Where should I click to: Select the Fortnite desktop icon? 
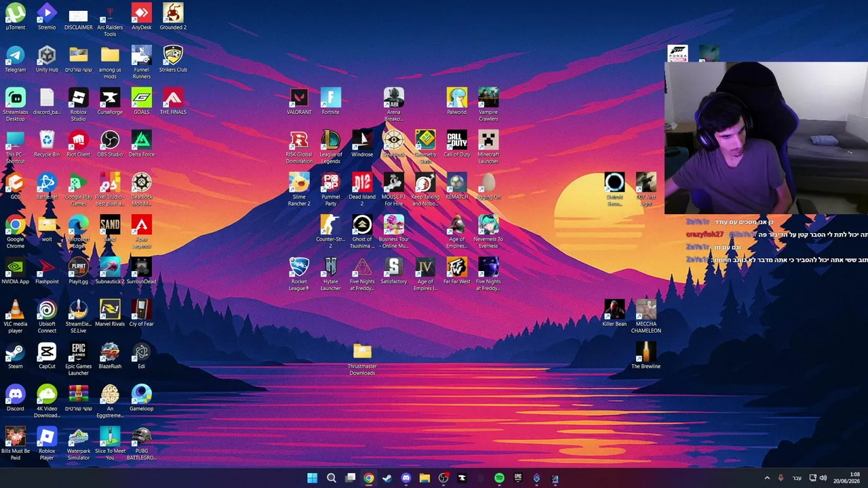330,102
